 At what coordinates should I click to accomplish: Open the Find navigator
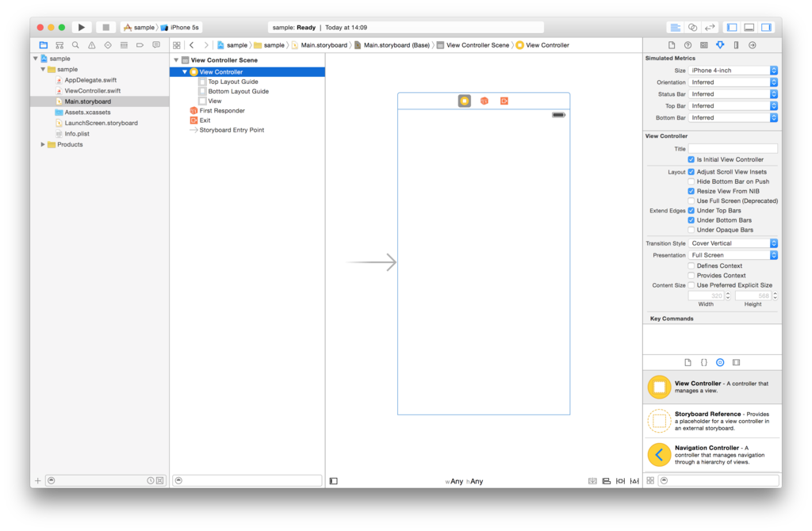point(75,45)
